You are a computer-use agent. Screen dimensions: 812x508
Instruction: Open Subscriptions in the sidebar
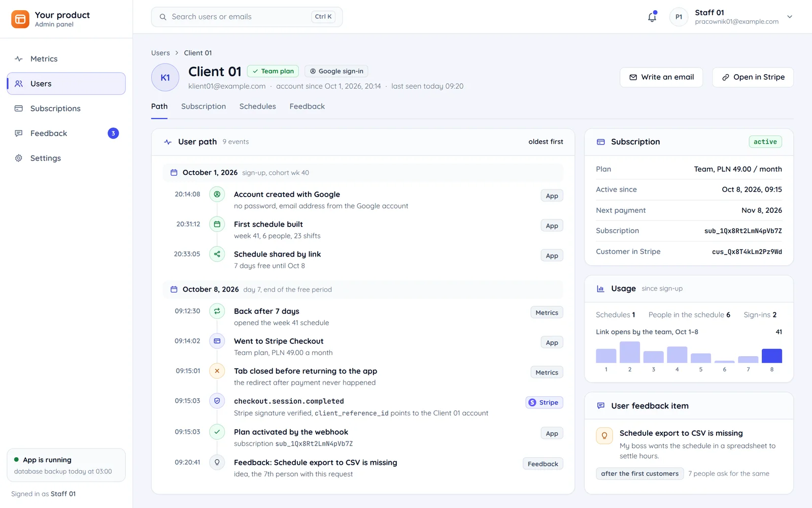point(66,109)
